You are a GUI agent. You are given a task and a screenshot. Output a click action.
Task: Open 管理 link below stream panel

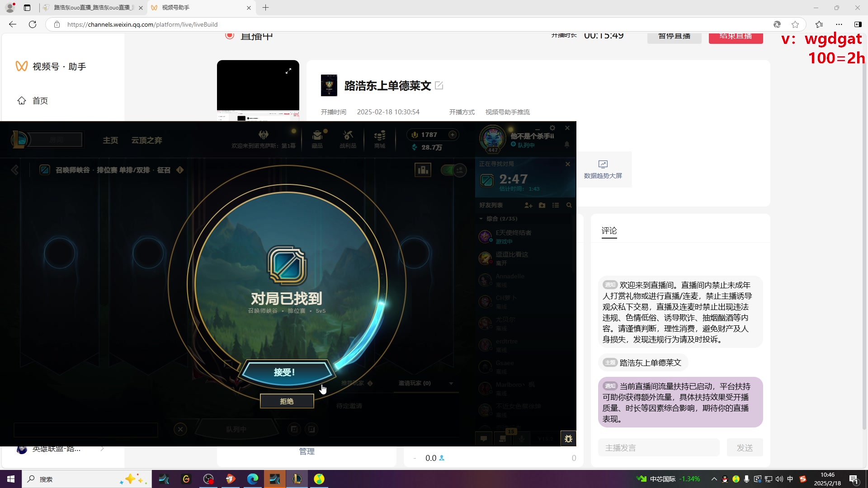click(x=307, y=451)
